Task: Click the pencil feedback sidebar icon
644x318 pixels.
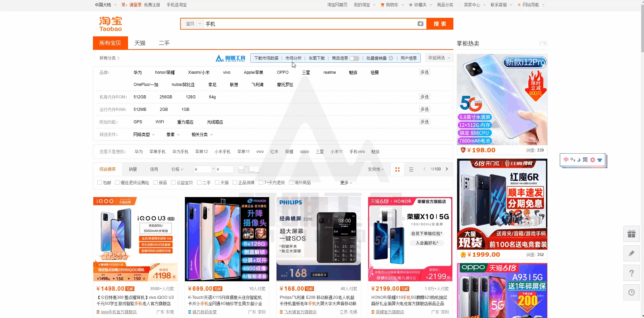Action: pyautogui.click(x=632, y=253)
